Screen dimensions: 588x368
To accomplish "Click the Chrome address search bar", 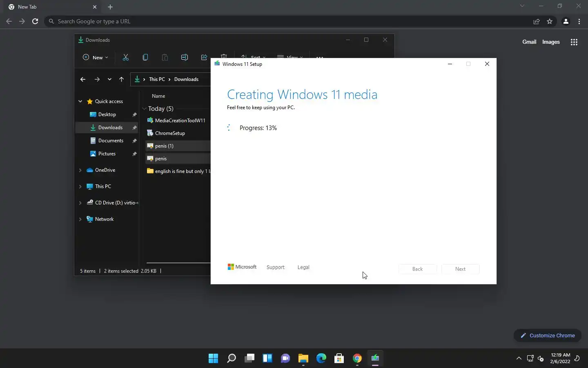I will (x=286, y=21).
